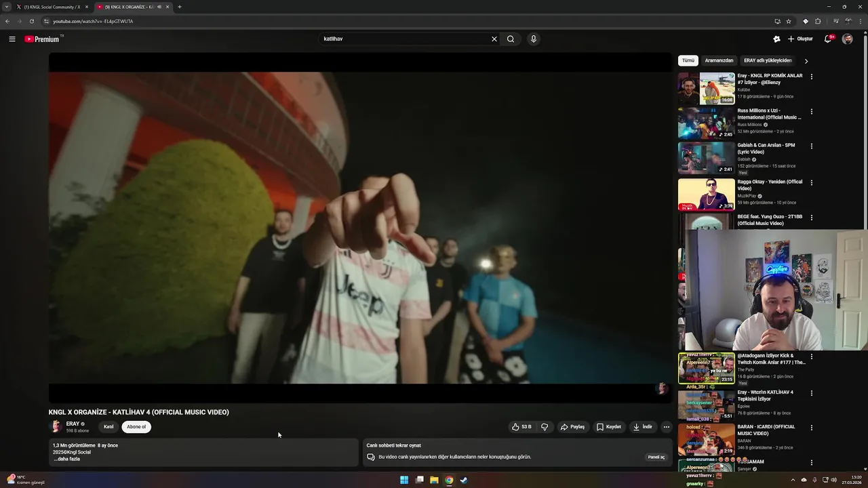This screenshot has width=868, height=488.
Task: Expand description with '...daha fazla'
Action: (x=67, y=459)
